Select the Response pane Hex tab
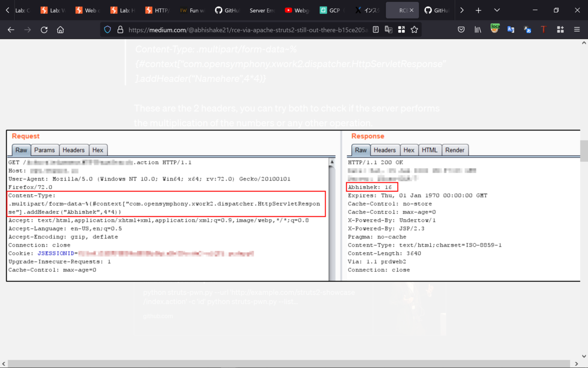 [x=409, y=150]
